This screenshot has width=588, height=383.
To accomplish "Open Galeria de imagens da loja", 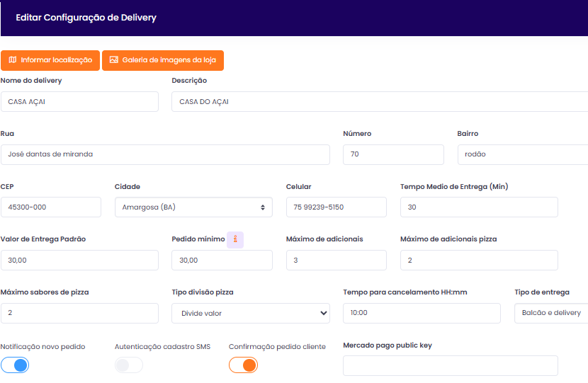I will pyautogui.click(x=163, y=60).
